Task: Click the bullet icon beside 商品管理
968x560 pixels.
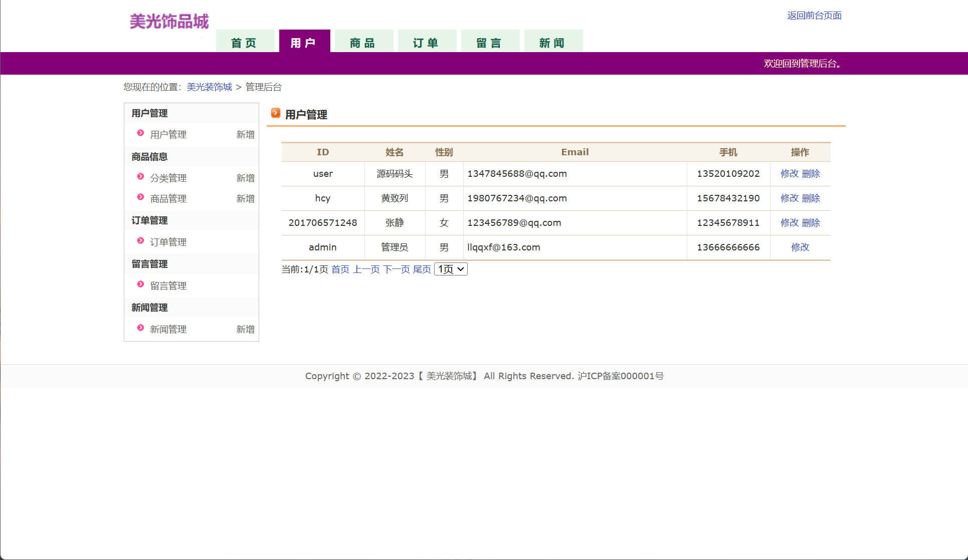Action: [x=140, y=197]
